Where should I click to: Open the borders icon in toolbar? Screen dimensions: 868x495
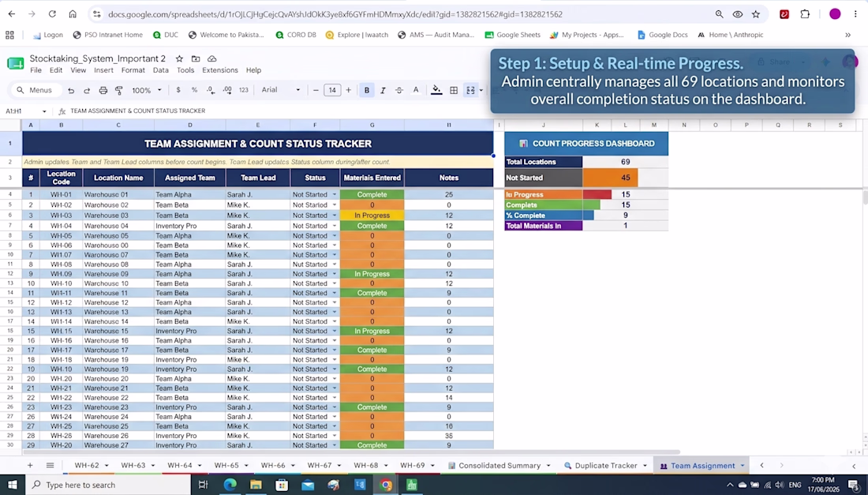pos(454,90)
